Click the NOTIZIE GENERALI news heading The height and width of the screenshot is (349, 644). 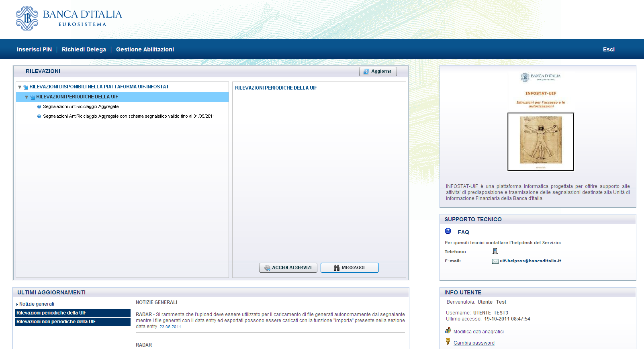[156, 302]
